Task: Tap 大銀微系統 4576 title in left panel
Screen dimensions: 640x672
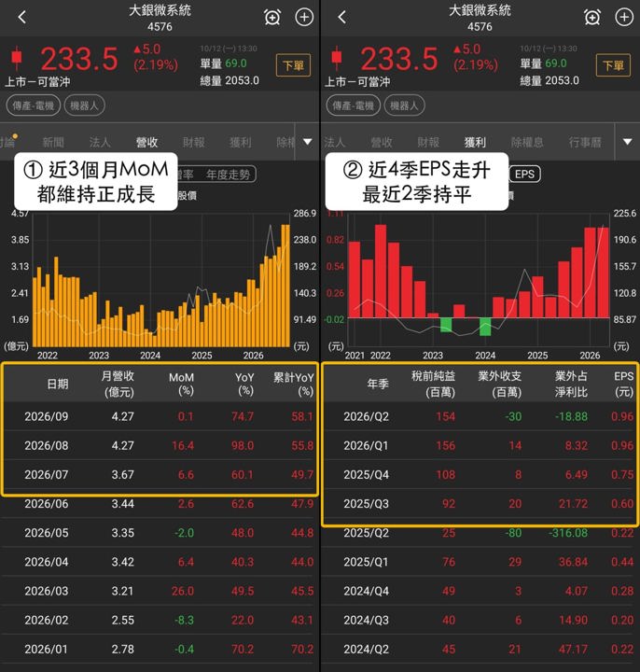Action: pos(160,18)
